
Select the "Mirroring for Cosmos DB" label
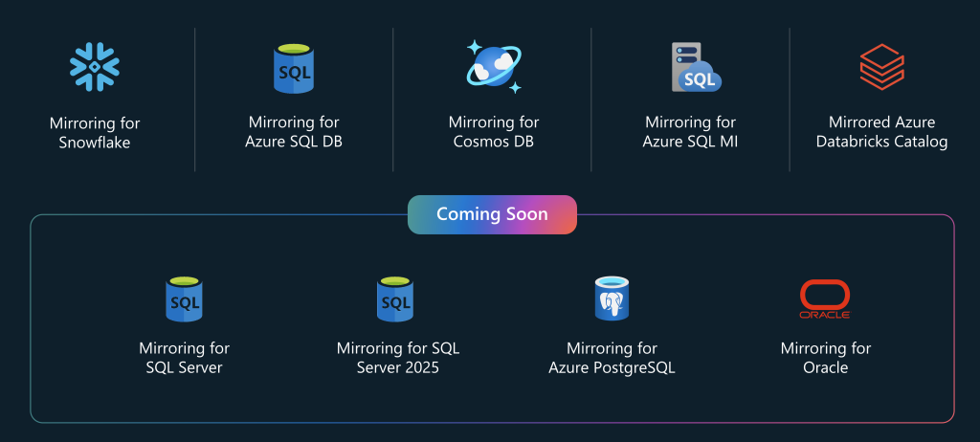494,131
